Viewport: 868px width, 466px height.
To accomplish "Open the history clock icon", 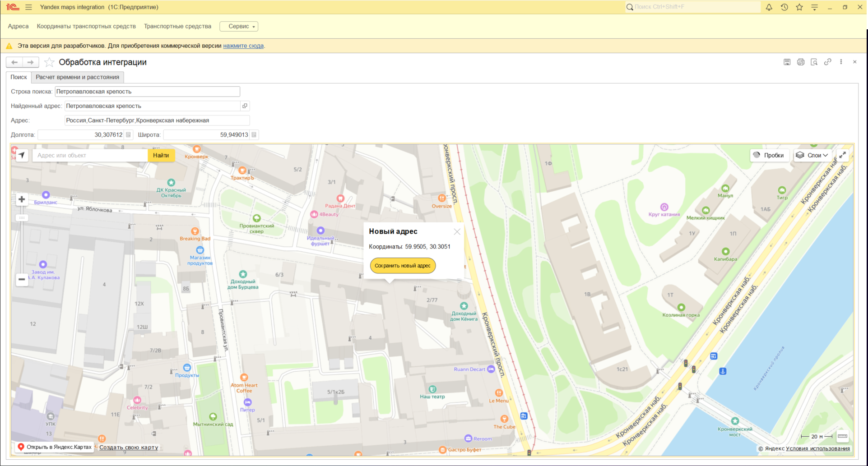I will (784, 7).
